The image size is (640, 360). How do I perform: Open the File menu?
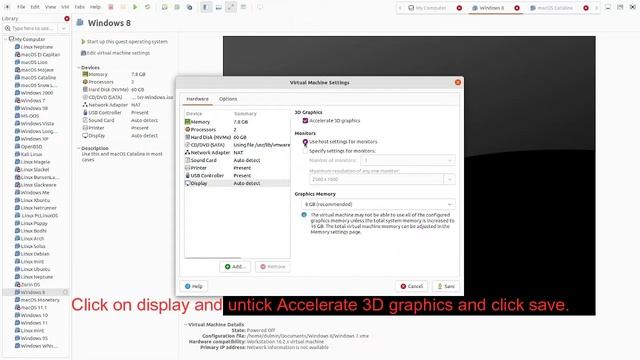pos(21,7)
